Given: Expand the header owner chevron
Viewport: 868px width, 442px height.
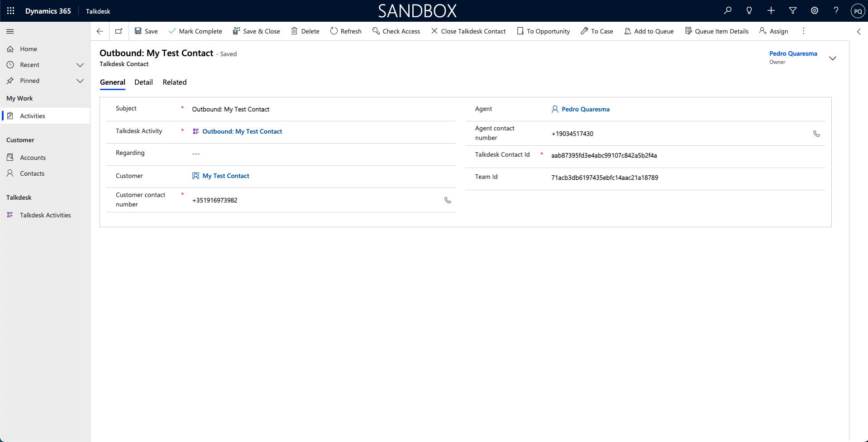Looking at the screenshot, I should pyautogui.click(x=833, y=58).
